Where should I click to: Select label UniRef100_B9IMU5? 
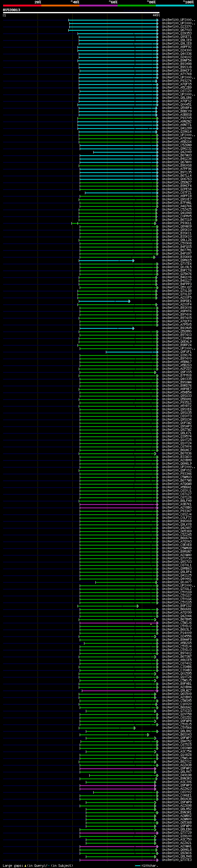(176, 328)
